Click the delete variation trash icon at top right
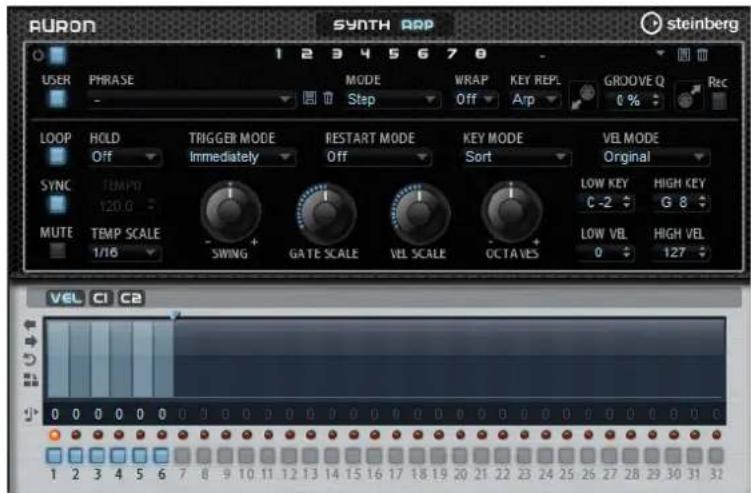Viewport: 751px width, 493px height. [702, 55]
